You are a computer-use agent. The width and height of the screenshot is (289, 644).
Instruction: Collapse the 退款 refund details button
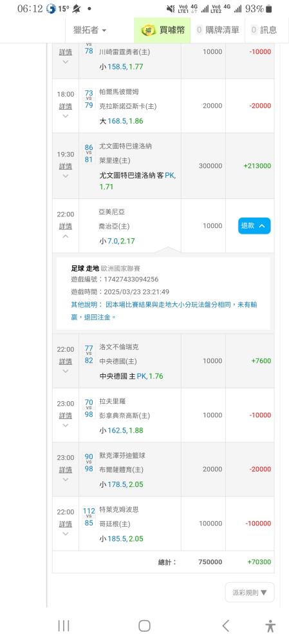(254, 225)
